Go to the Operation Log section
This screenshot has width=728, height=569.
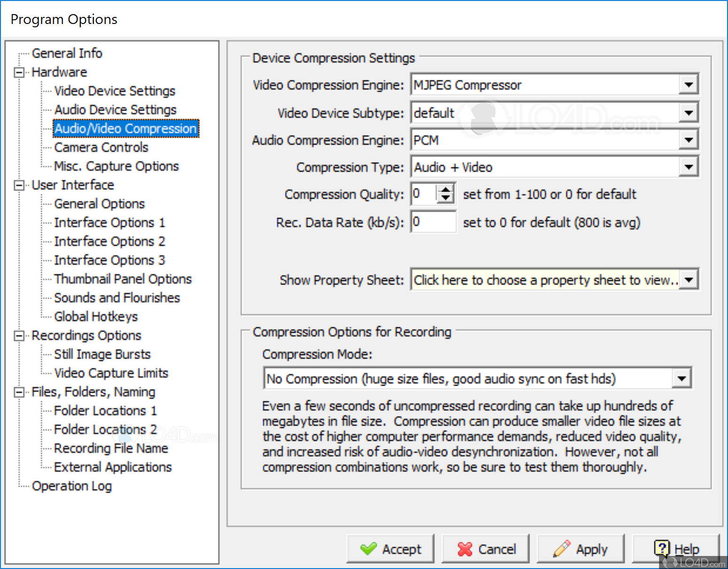coord(71,486)
